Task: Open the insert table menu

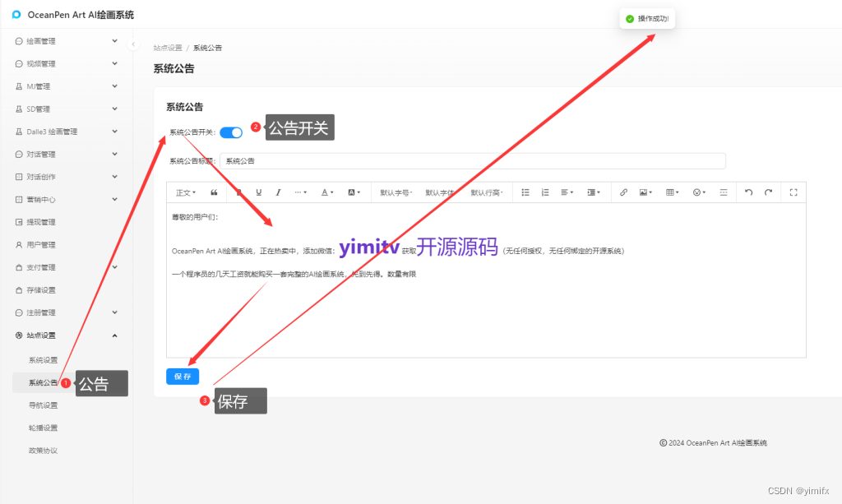Action: coord(673,192)
